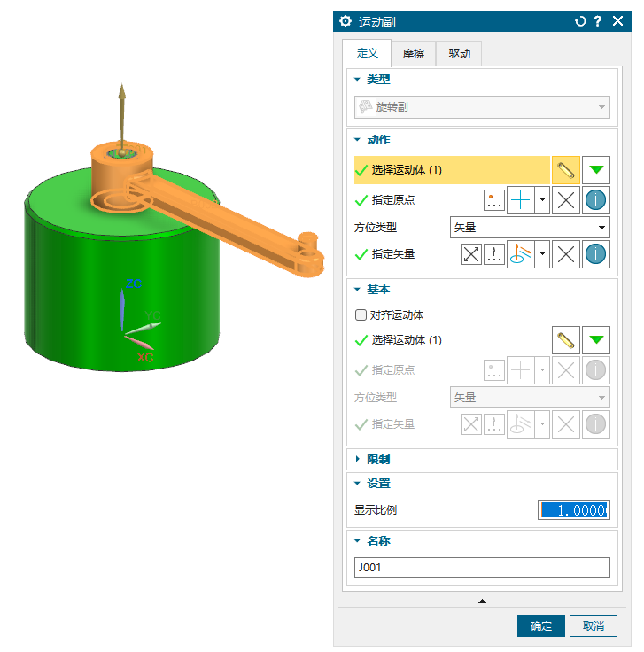Click the 显示比例 value field

[x=573, y=510]
